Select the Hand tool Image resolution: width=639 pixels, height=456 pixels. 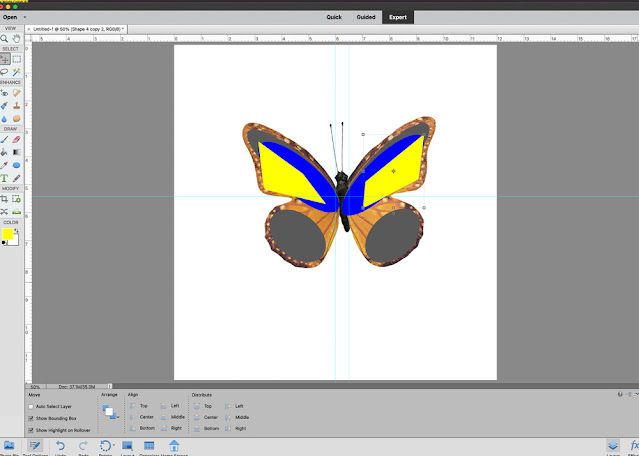coord(17,39)
